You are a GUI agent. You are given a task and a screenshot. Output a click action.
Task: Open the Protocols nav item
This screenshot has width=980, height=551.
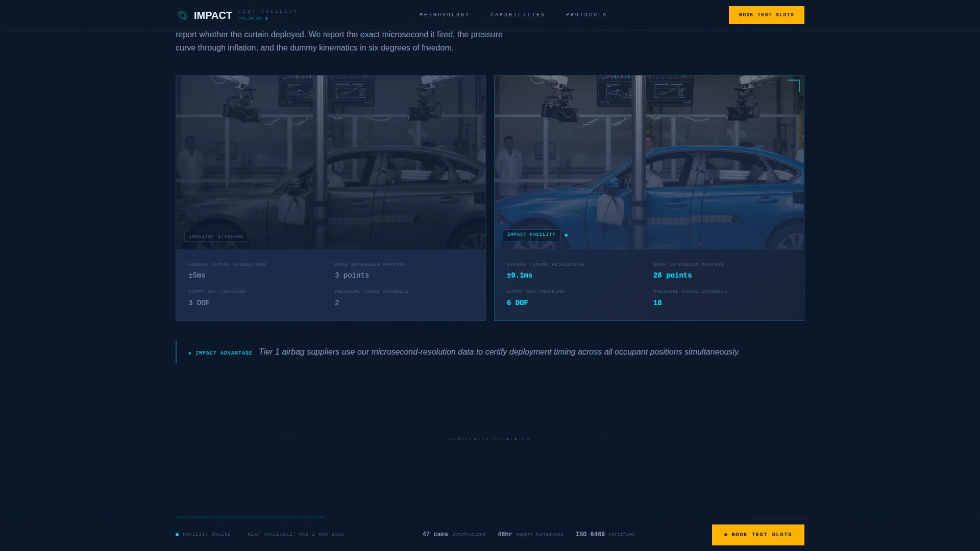[x=586, y=15]
